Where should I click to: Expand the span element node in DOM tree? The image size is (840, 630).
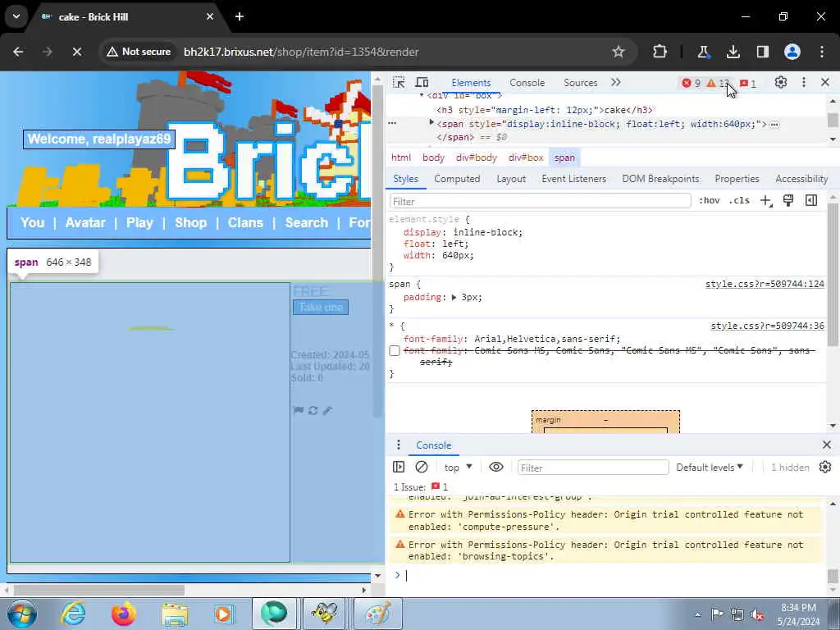[x=431, y=123]
